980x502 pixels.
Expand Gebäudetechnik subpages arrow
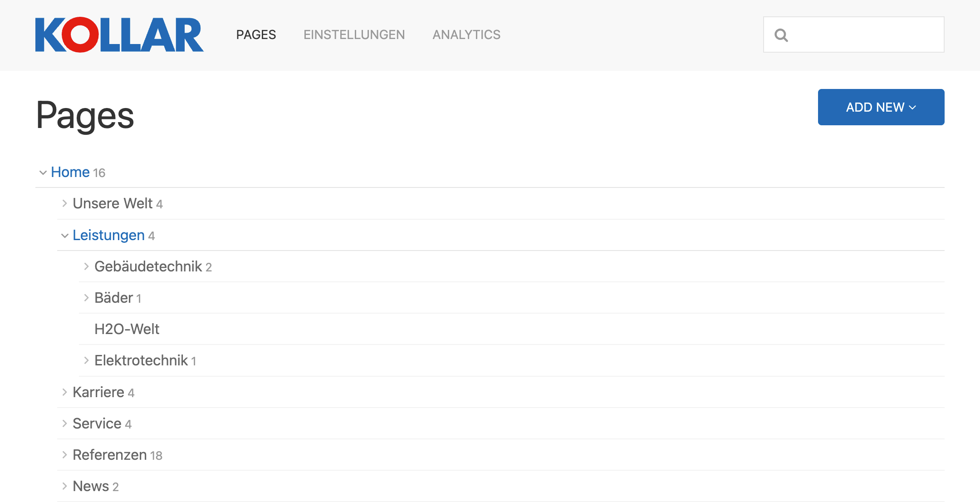[x=86, y=266]
